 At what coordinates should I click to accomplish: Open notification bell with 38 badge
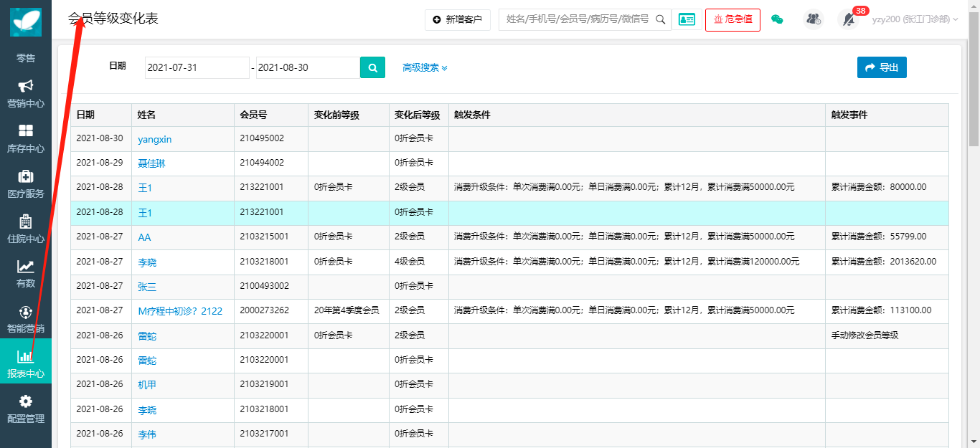point(849,19)
